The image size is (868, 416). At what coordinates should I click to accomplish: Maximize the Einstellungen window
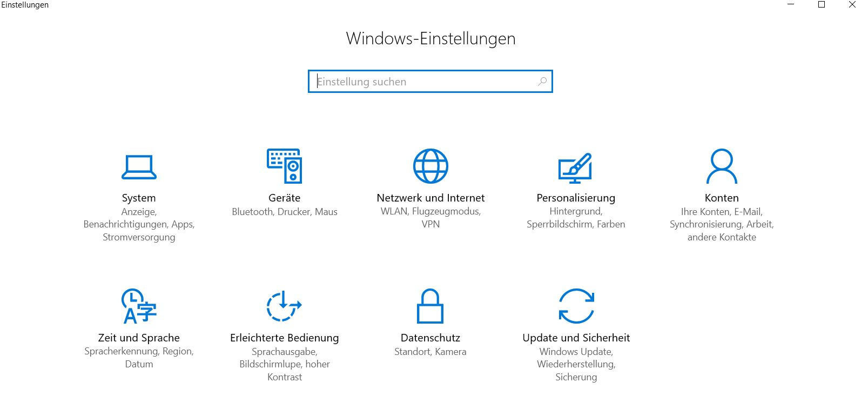[822, 5]
